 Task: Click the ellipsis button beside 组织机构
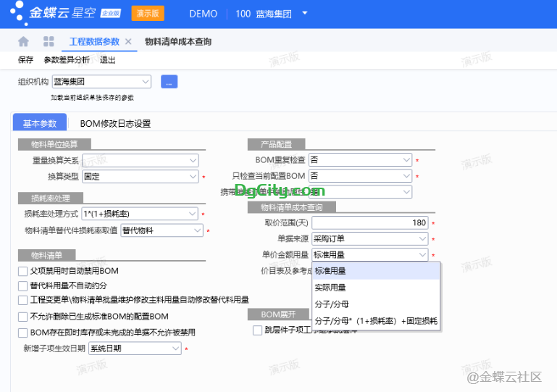pos(169,82)
